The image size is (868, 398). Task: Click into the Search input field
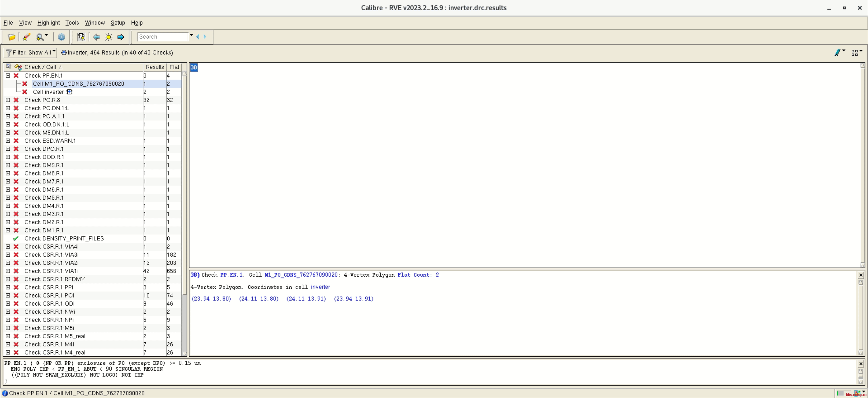click(162, 37)
